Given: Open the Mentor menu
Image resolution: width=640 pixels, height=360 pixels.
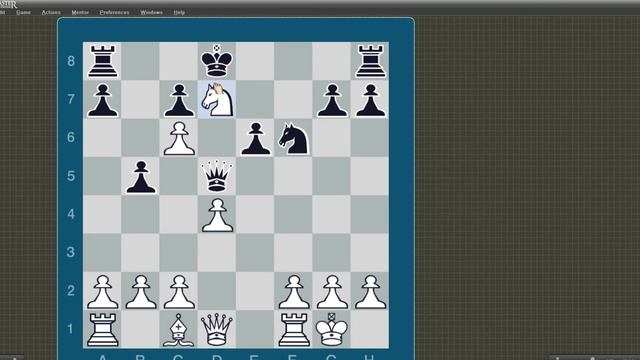Looking at the screenshot, I should pos(80,12).
